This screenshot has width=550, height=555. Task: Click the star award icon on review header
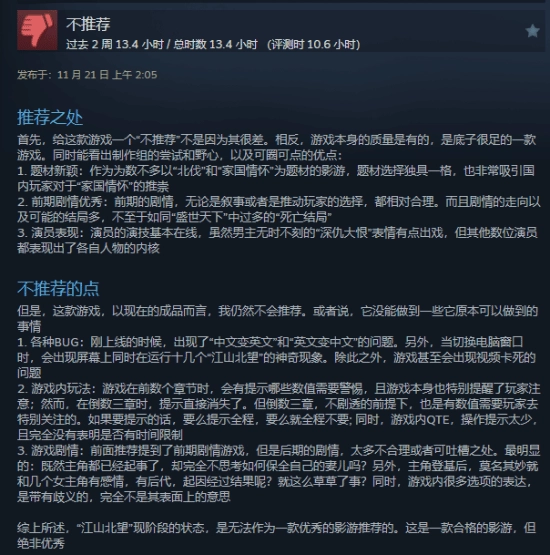532,31
